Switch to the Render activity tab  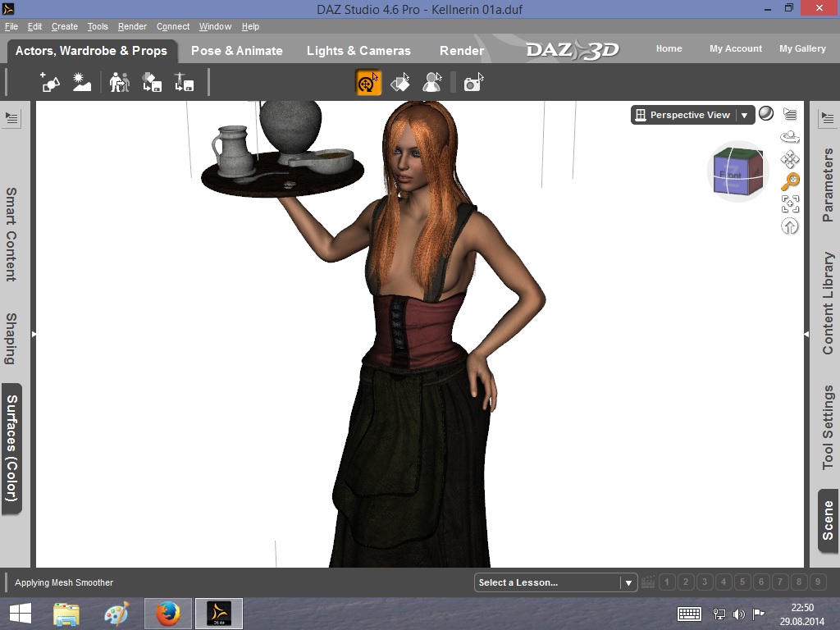point(462,51)
